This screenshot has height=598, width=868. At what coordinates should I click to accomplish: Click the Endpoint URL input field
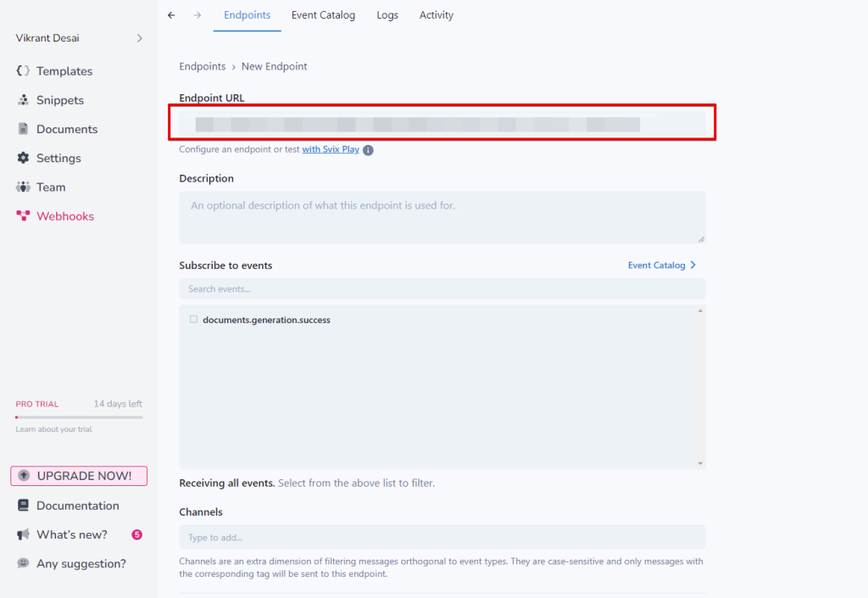pyautogui.click(x=442, y=125)
